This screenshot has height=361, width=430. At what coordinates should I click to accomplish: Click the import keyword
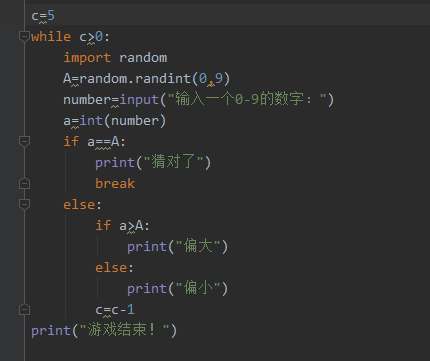(x=87, y=58)
